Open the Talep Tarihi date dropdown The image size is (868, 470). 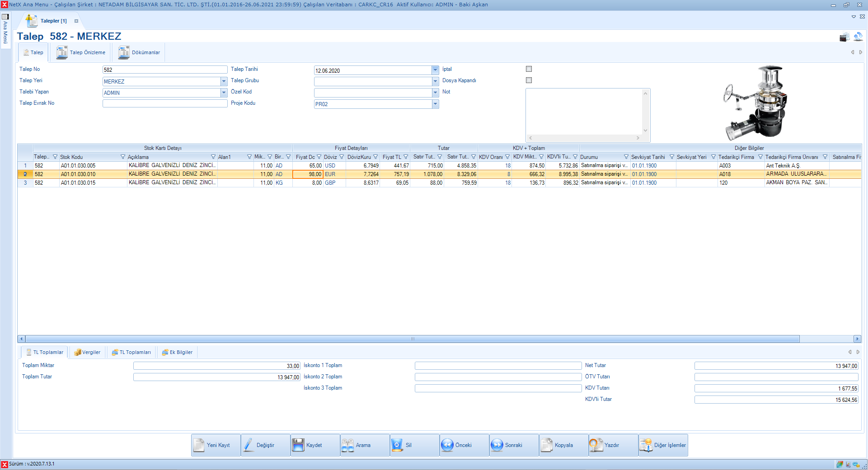pyautogui.click(x=435, y=70)
